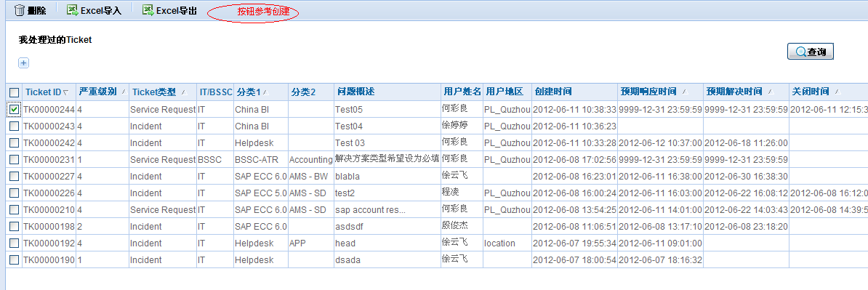Sort by 严重级别 column header
868x290 pixels.
(x=103, y=92)
